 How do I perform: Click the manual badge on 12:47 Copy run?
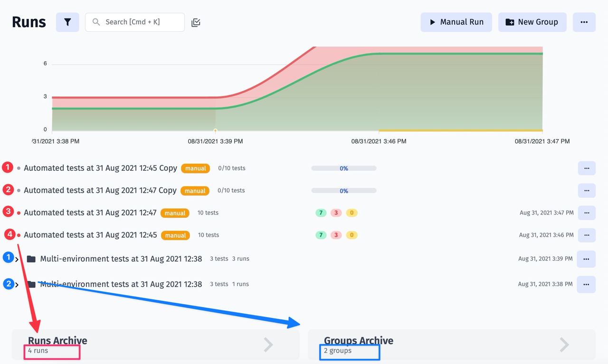(195, 191)
